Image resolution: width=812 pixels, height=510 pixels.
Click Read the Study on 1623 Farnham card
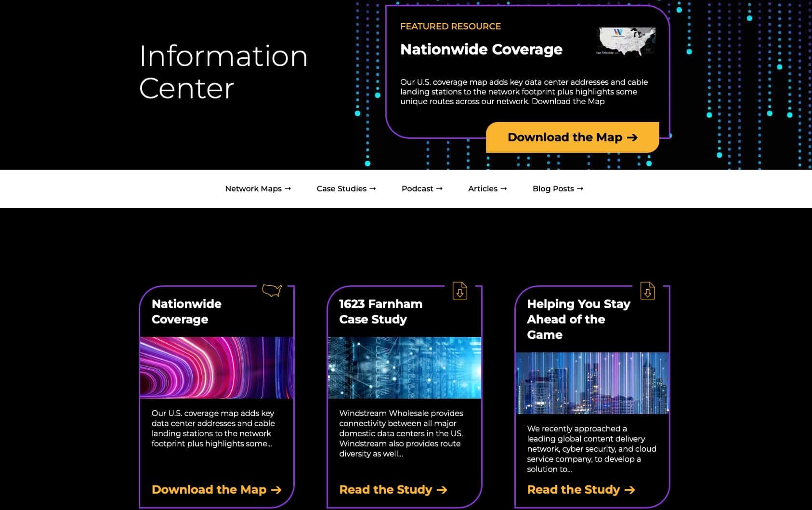(x=393, y=490)
